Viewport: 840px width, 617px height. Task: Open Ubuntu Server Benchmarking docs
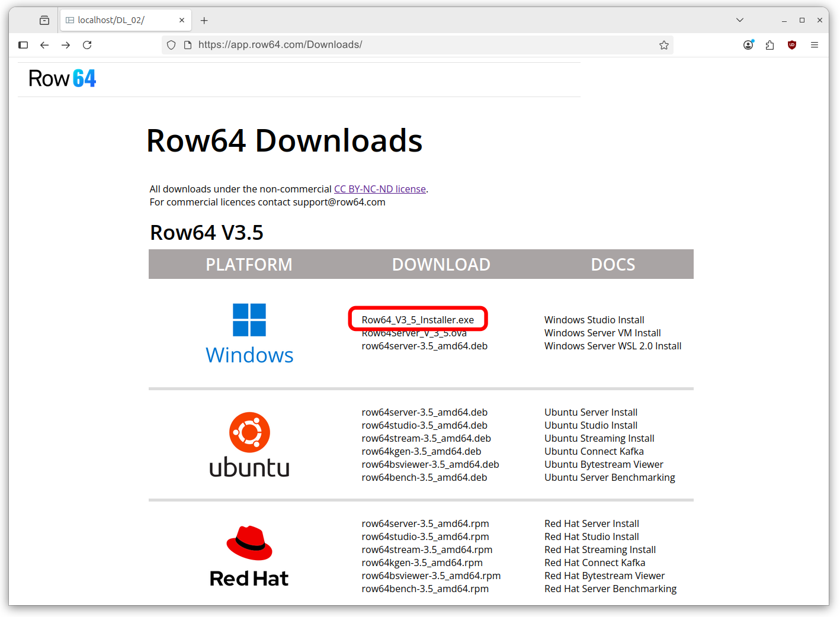610,477
